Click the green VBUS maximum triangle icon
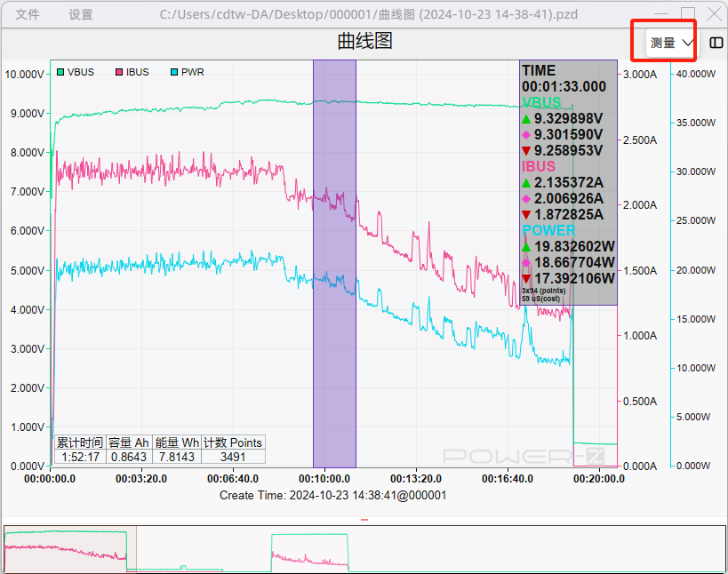This screenshot has width=728, height=574. [x=526, y=119]
